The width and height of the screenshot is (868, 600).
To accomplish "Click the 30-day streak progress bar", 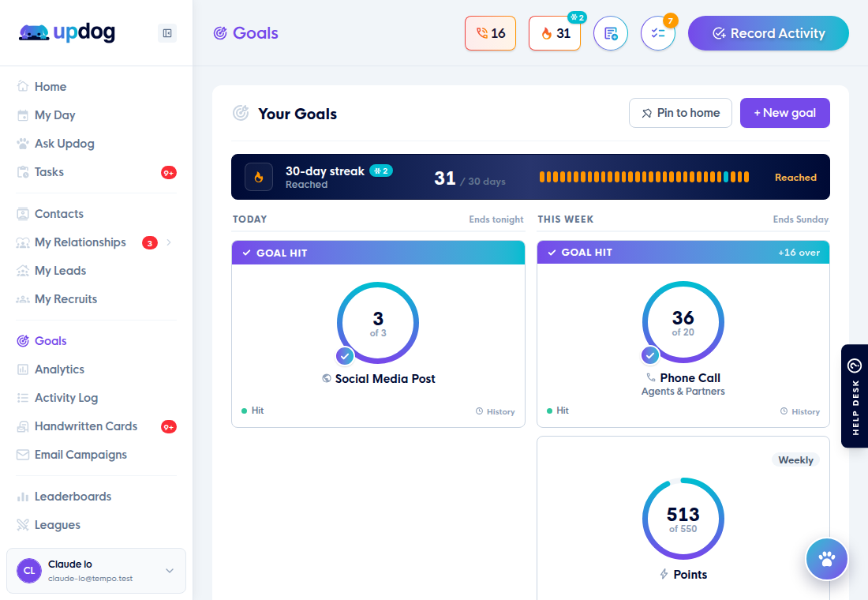I will (x=645, y=178).
